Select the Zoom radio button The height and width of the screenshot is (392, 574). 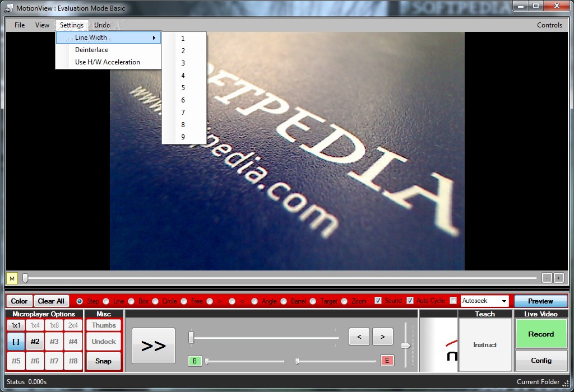click(x=344, y=301)
